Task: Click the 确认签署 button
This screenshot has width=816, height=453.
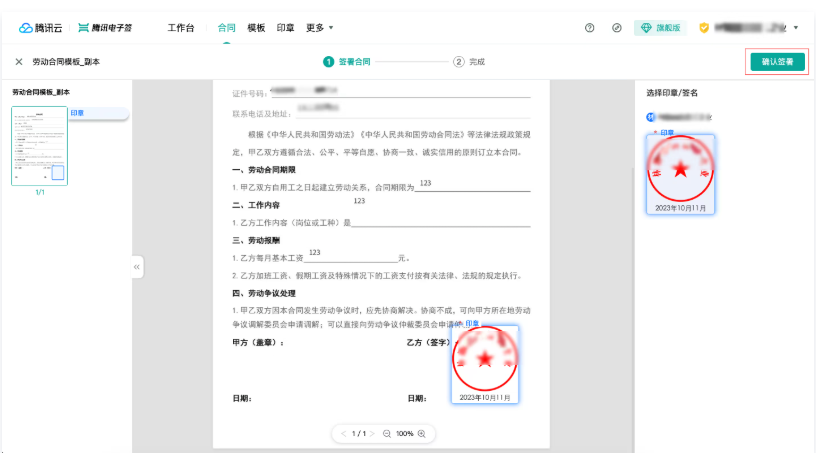Action: [777, 62]
